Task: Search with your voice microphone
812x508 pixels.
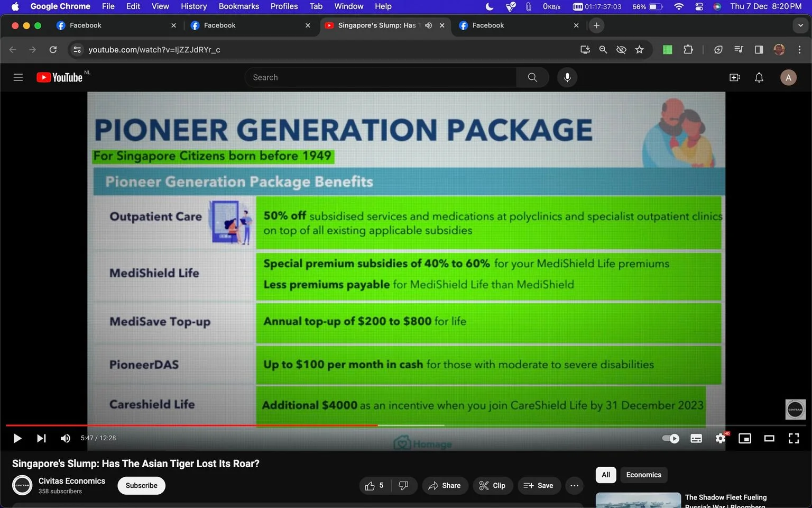Action: pos(567,77)
